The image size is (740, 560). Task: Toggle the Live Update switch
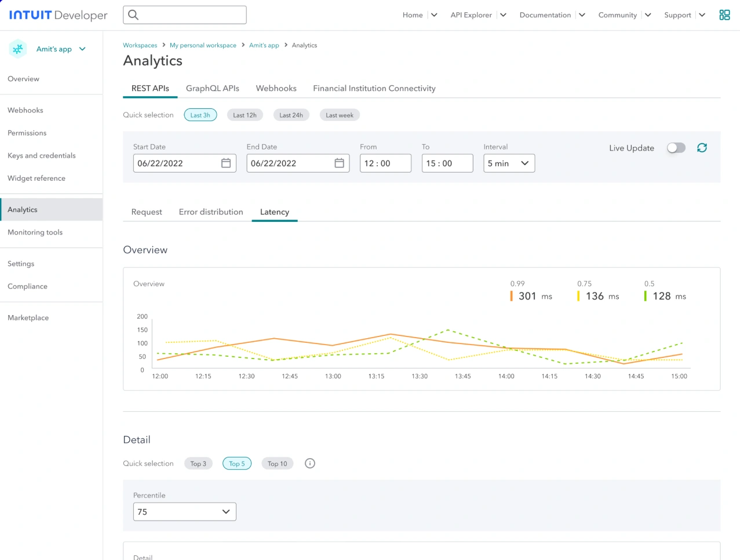coord(676,148)
